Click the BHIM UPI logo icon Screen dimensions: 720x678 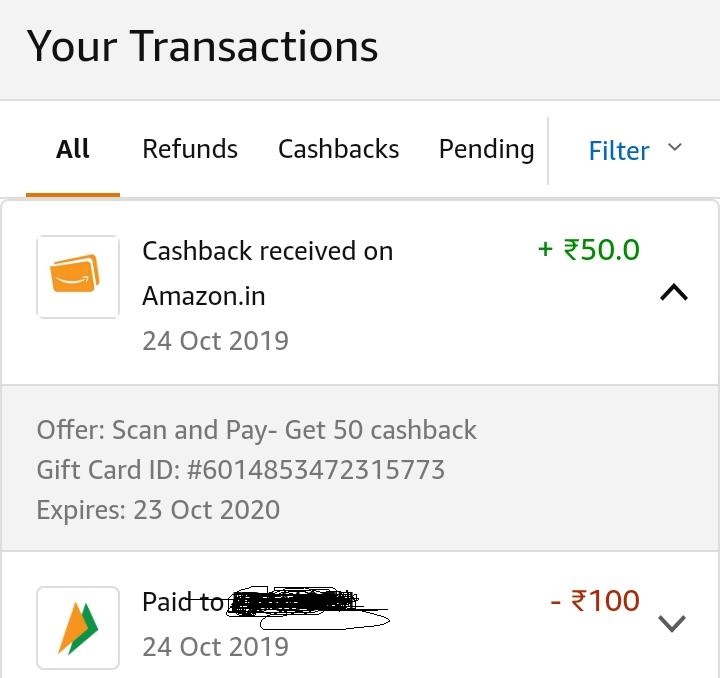coord(78,628)
